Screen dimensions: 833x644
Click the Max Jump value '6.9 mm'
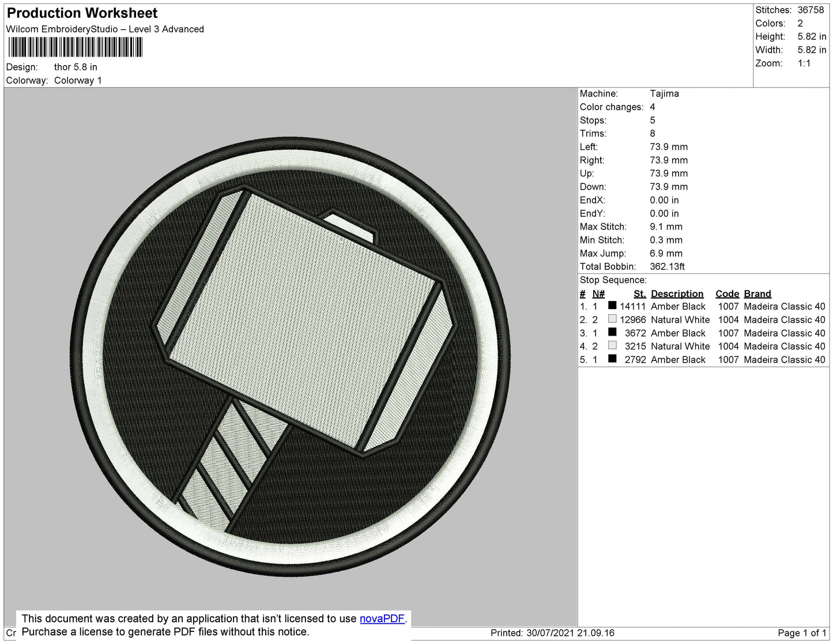(x=666, y=254)
